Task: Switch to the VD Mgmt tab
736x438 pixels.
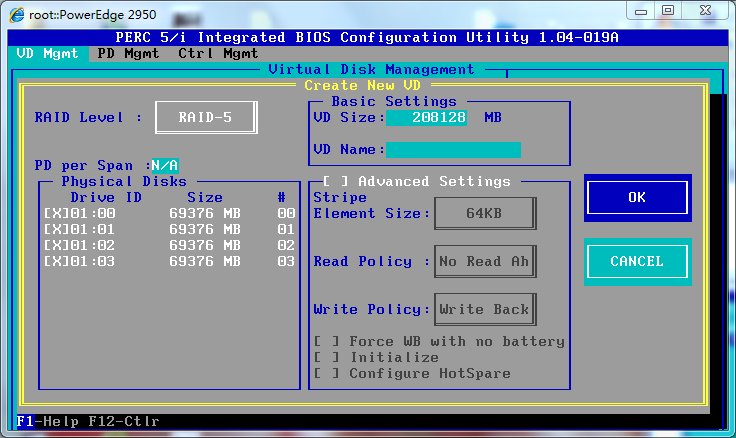Action: coord(47,54)
